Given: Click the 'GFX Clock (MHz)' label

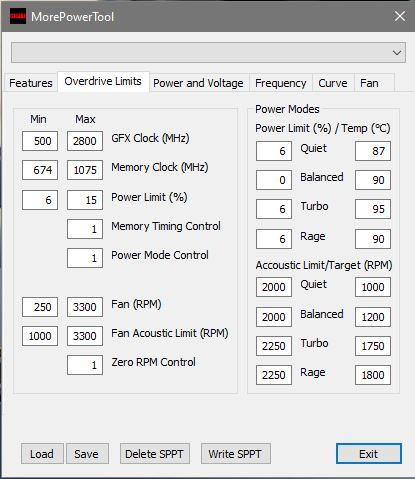Looking at the screenshot, I should [x=150, y=138].
